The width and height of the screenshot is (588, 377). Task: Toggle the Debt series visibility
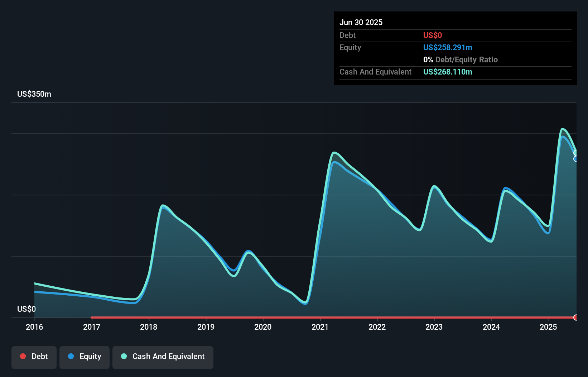(x=34, y=357)
